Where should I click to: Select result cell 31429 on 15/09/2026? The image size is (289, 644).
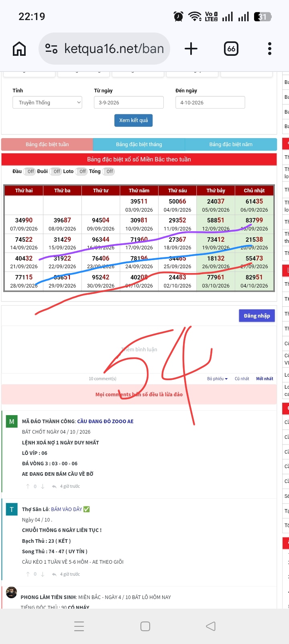pyautogui.click(x=62, y=243)
